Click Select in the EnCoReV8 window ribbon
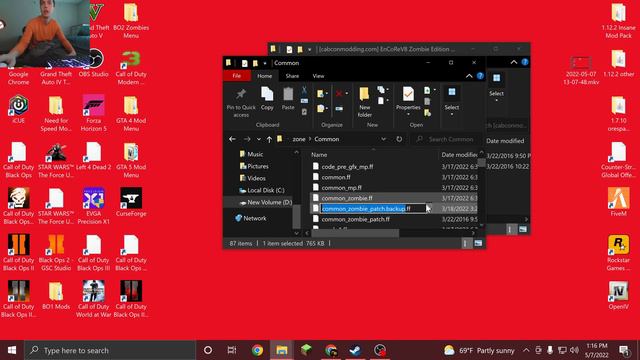This screenshot has height=360, width=640. pyautogui.click(x=496, y=87)
